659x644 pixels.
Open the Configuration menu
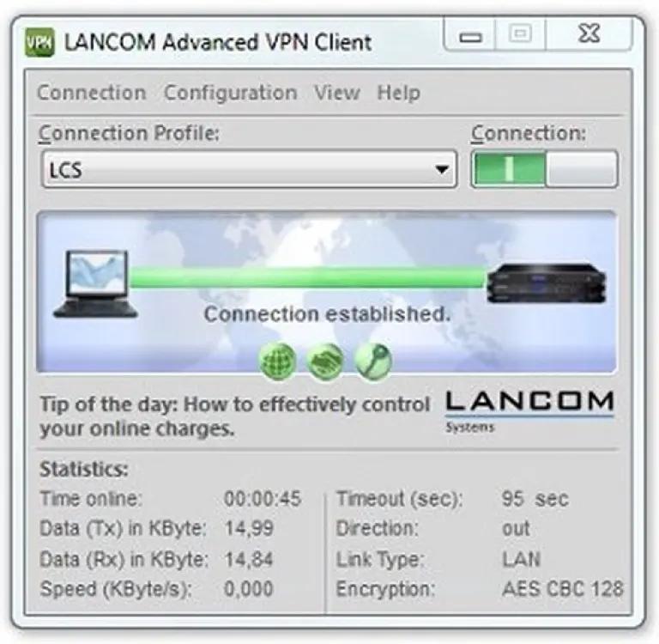[x=230, y=93]
